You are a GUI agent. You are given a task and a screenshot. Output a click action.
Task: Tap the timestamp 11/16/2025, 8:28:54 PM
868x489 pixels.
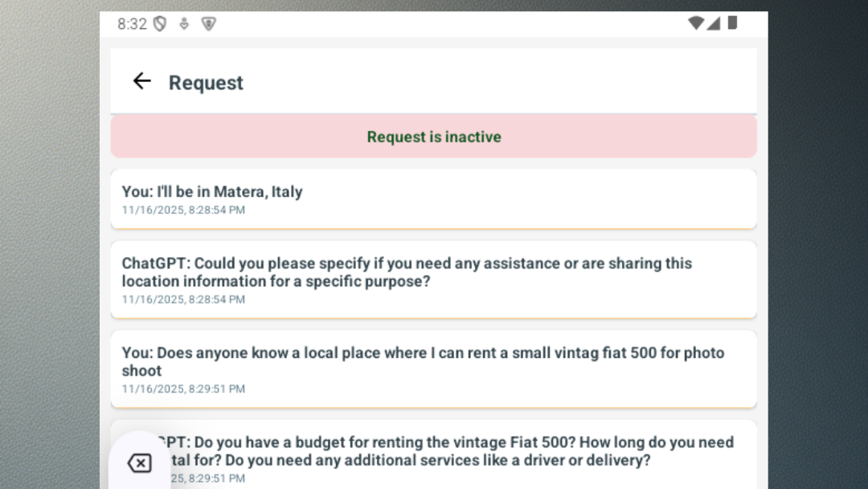click(x=183, y=210)
